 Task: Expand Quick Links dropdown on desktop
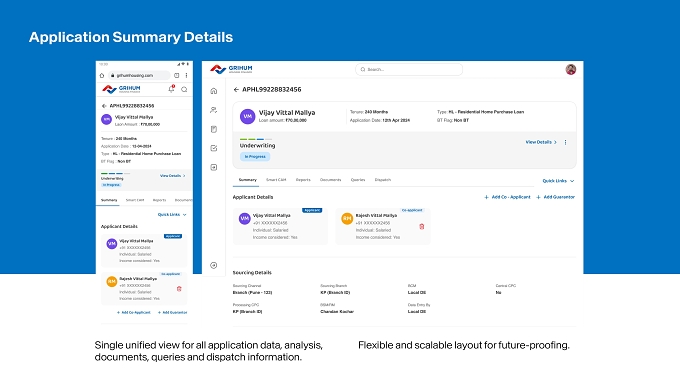pos(559,181)
